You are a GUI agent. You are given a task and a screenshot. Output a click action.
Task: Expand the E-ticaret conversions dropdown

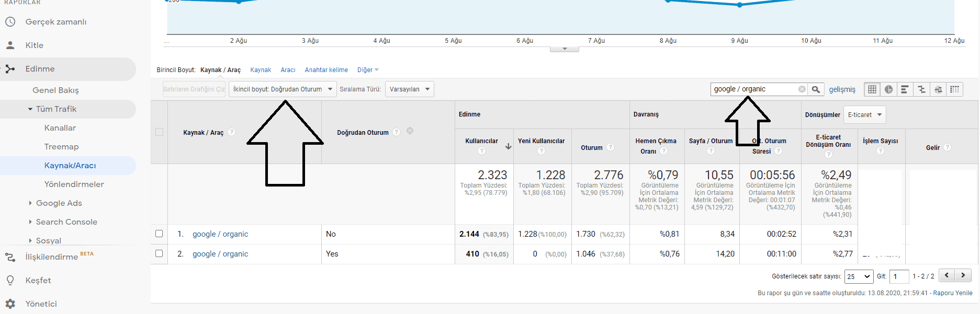[x=865, y=115]
